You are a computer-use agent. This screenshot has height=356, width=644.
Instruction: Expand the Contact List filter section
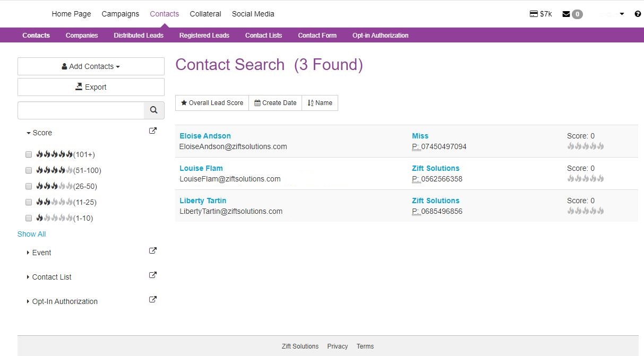pos(51,276)
